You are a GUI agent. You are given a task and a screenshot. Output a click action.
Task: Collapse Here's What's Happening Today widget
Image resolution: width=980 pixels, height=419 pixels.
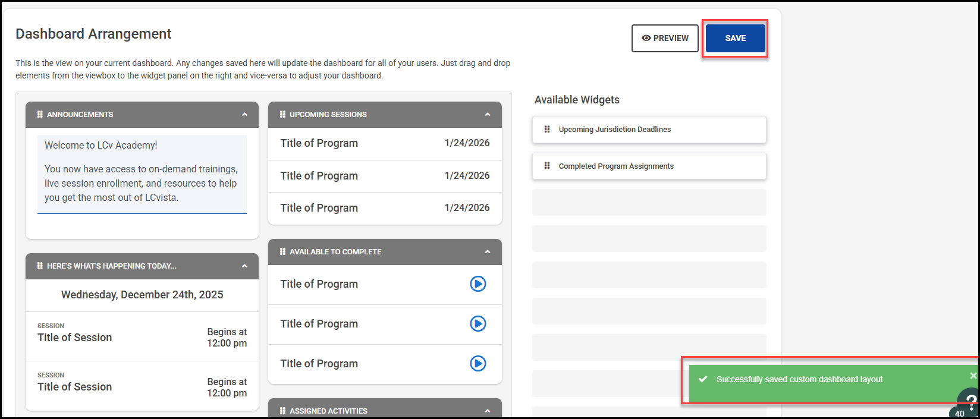[244, 266]
